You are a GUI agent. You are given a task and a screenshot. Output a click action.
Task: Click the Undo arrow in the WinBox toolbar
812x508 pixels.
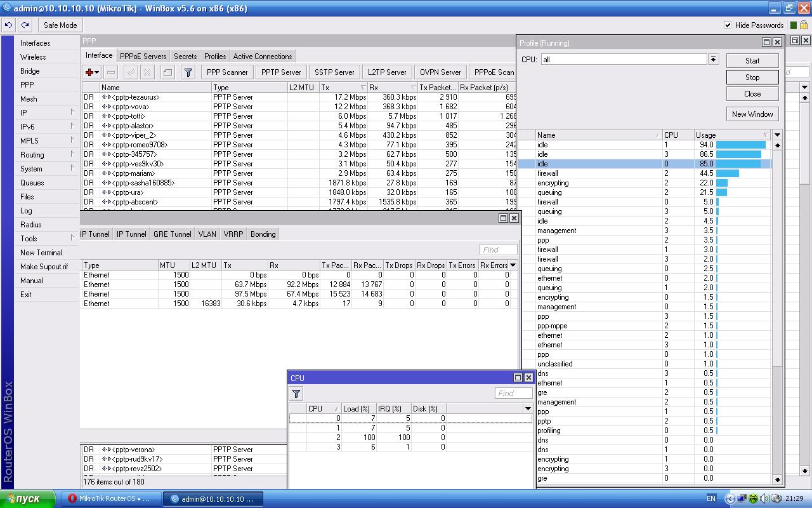coord(8,25)
